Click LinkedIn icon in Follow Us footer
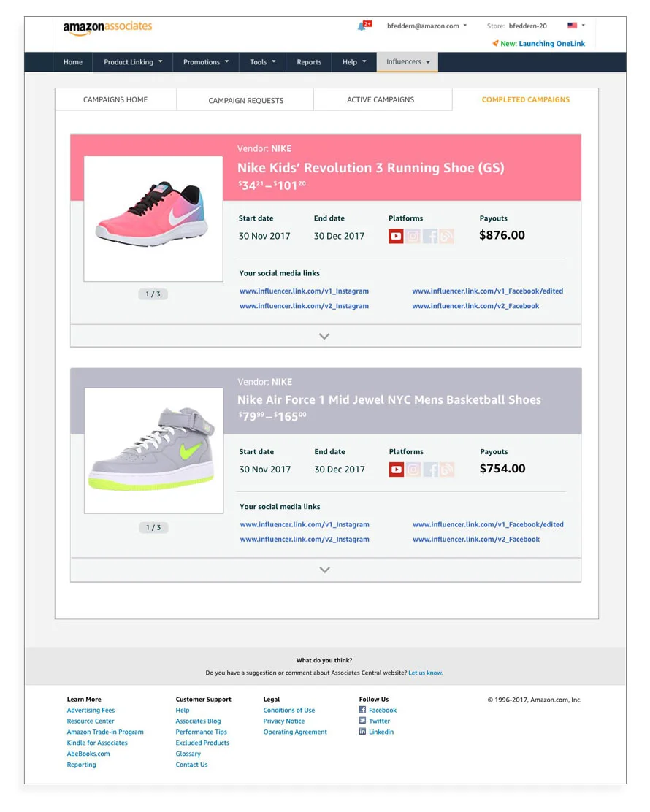The height and width of the screenshot is (812, 650). (362, 732)
